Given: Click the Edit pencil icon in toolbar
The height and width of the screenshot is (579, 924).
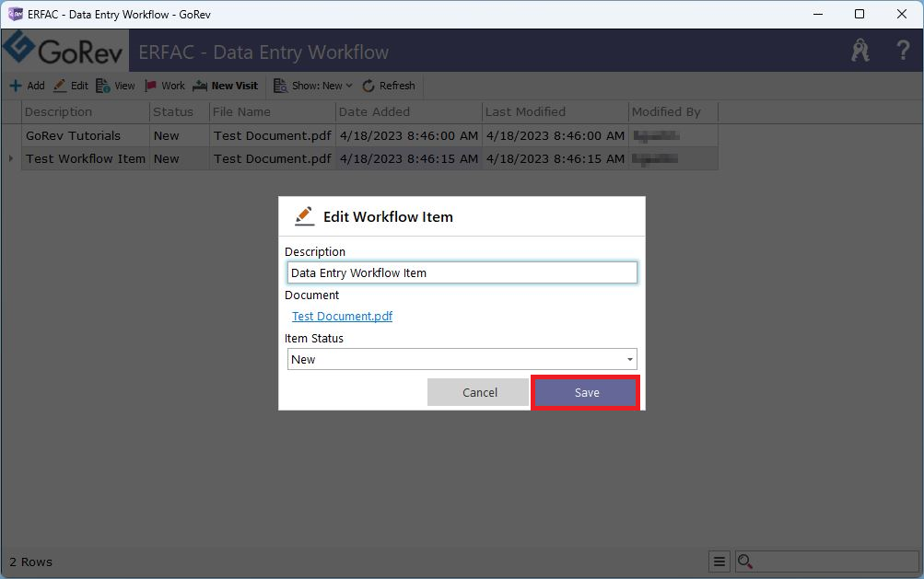Looking at the screenshot, I should pos(60,86).
